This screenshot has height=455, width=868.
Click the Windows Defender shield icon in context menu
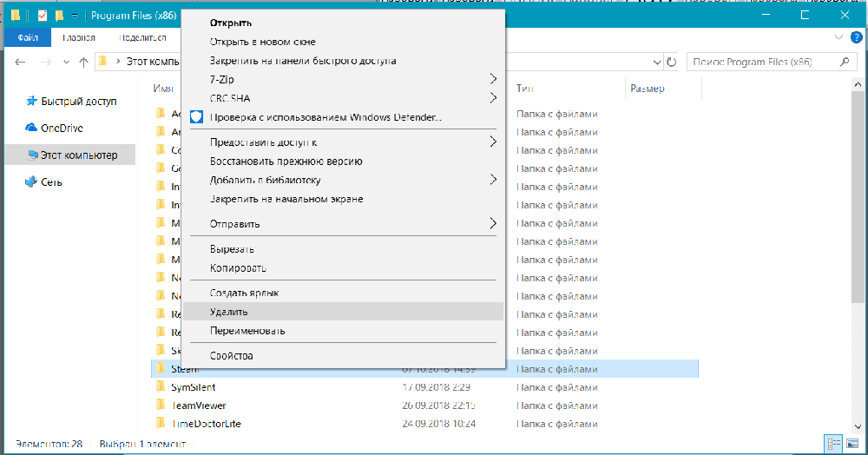(x=196, y=117)
